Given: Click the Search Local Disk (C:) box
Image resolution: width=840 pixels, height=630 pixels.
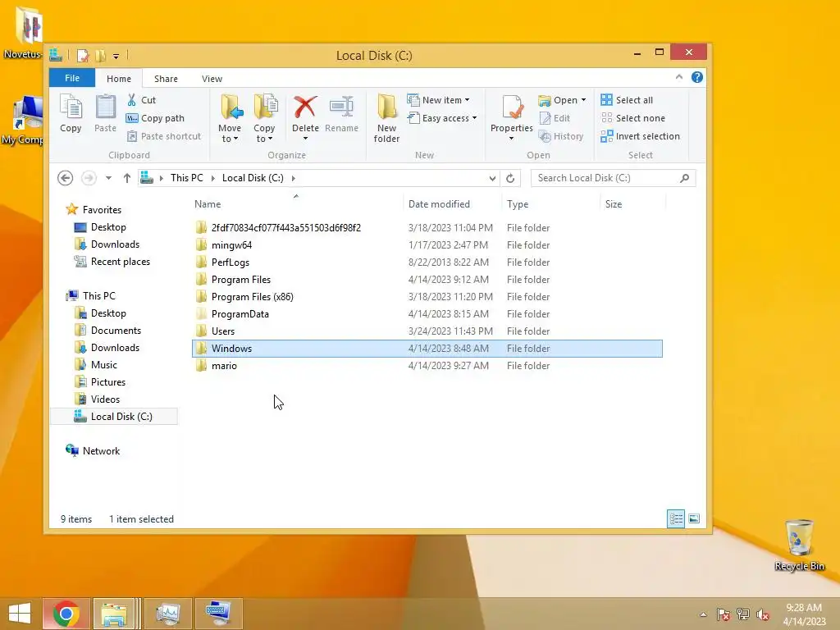Looking at the screenshot, I should click(613, 178).
